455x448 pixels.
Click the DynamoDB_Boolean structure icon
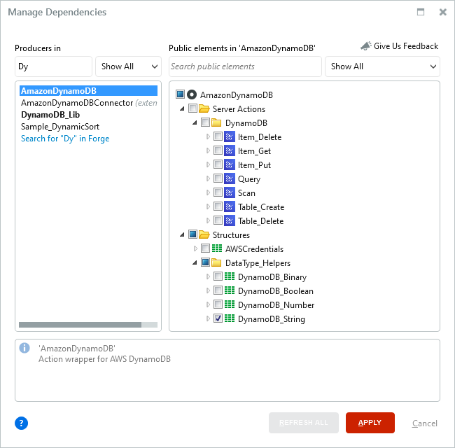pos(230,290)
